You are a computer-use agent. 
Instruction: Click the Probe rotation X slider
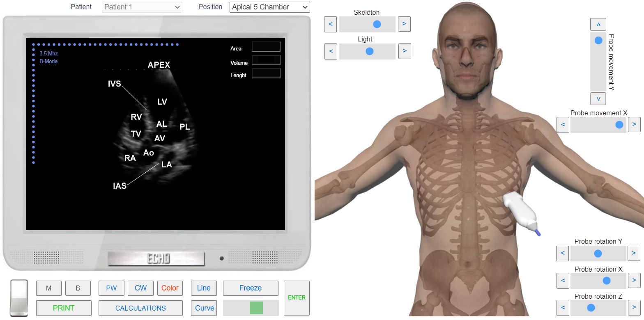click(598, 281)
